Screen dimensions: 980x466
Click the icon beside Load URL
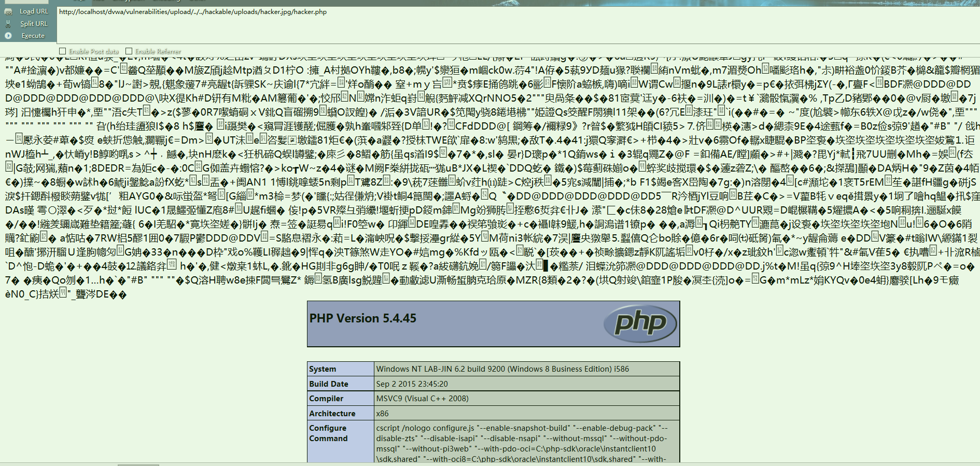tap(8, 11)
